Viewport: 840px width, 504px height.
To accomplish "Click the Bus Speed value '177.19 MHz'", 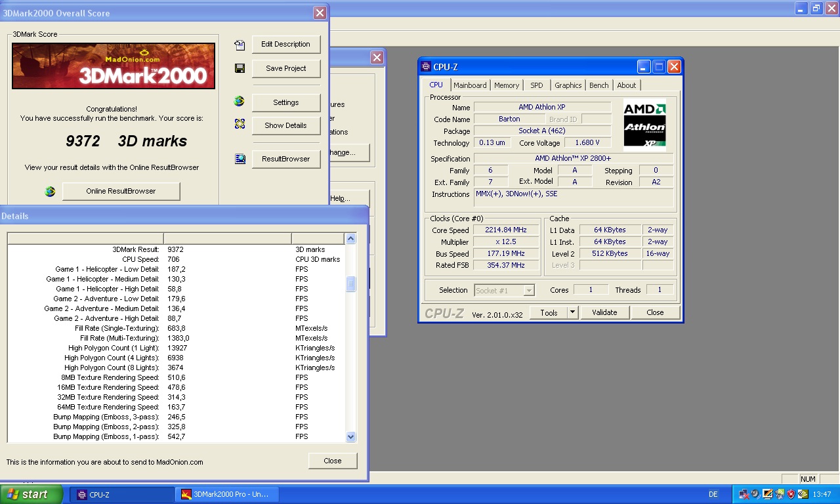I will pyautogui.click(x=506, y=253).
